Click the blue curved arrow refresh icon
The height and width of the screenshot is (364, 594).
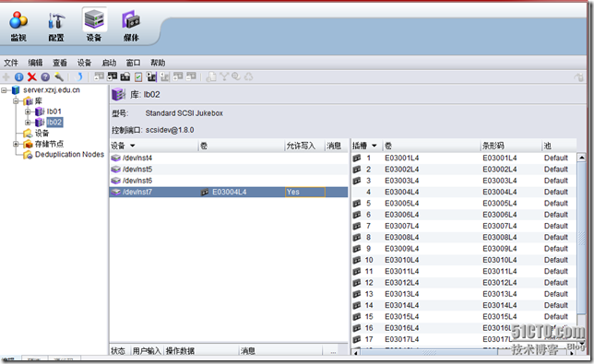point(79,77)
